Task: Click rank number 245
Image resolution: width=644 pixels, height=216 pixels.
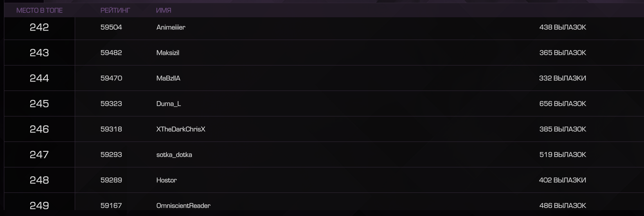Action: point(39,104)
